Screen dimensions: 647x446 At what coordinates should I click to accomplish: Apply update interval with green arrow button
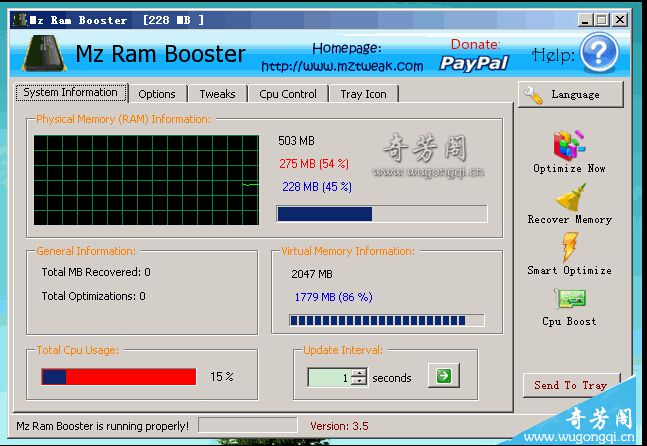coord(444,375)
